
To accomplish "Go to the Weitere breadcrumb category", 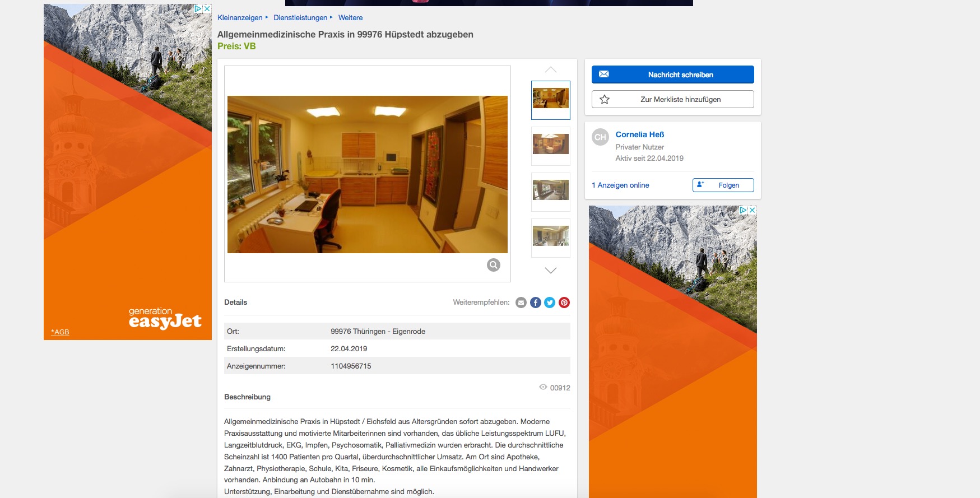I will tap(350, 18).
